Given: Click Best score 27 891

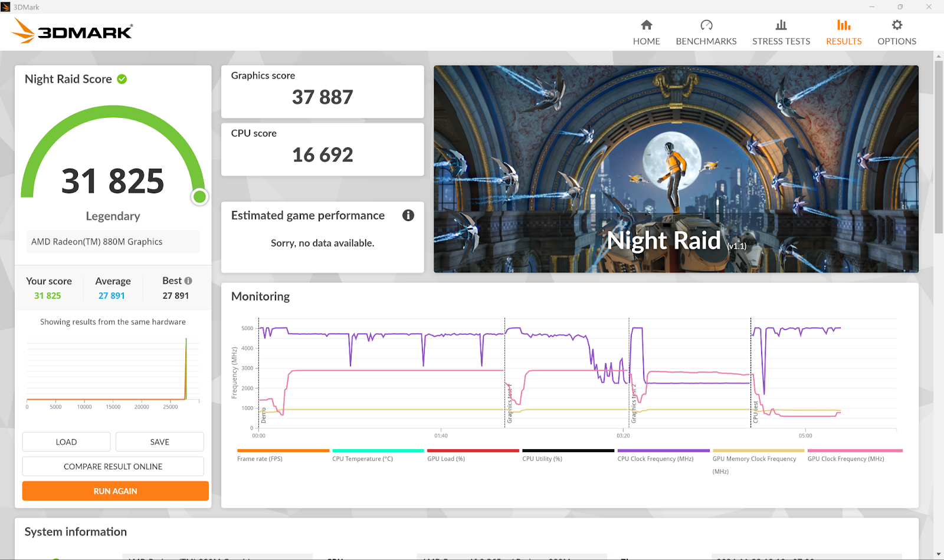Looking at the screenshot, I should (176, 296).
